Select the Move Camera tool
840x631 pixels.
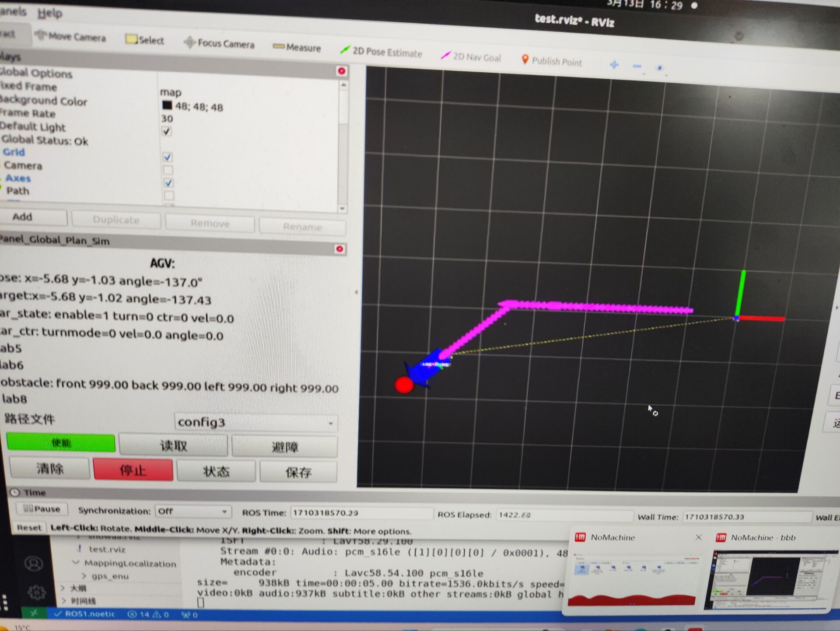(x=71, y=37)
